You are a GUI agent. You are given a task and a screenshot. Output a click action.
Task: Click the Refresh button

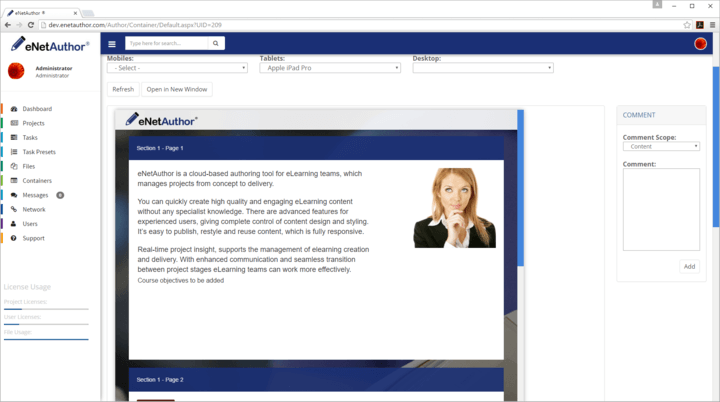[x=123, y=89]
